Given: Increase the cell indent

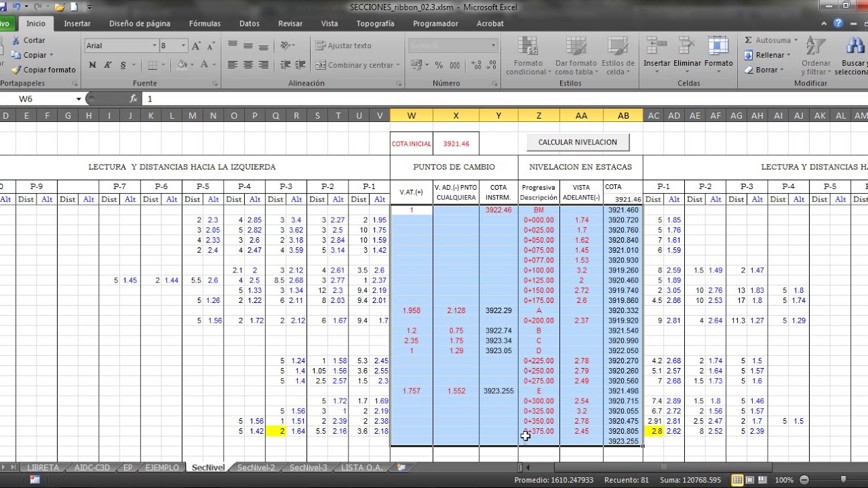Looking at the screenshot, I should pos(300,65).
